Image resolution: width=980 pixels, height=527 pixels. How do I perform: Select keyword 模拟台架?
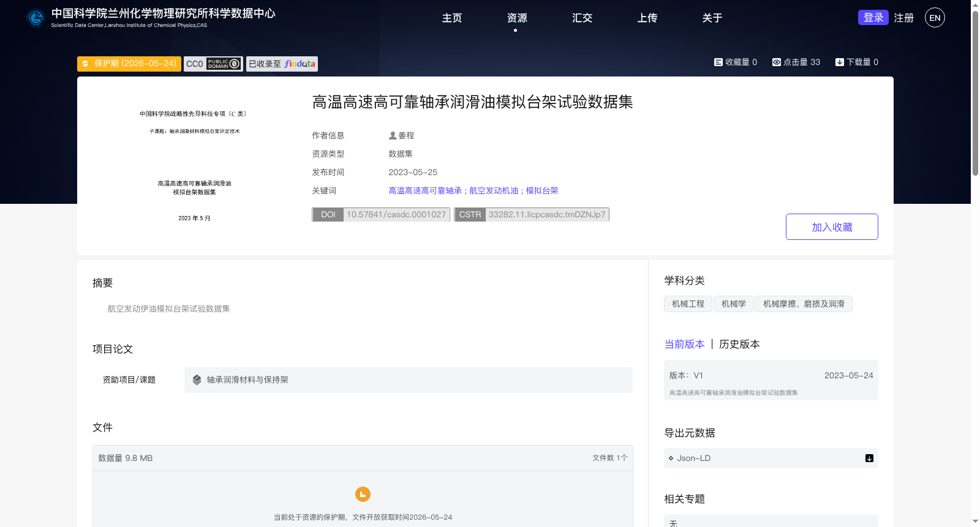tap(542, 190)
